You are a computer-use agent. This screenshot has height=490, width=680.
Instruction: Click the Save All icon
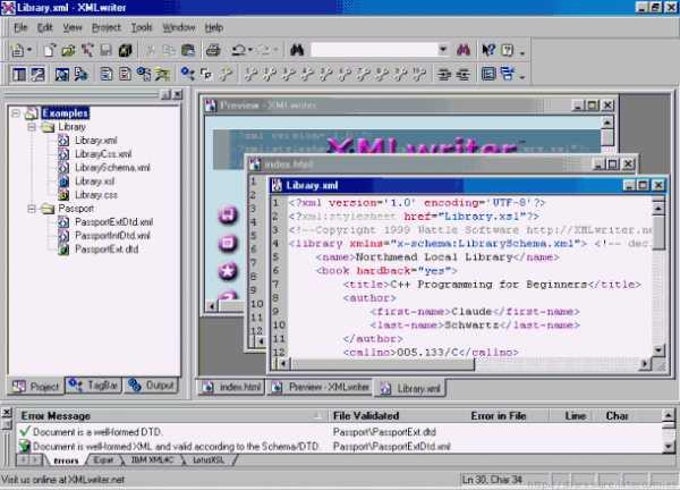click(x=125, y=50)
